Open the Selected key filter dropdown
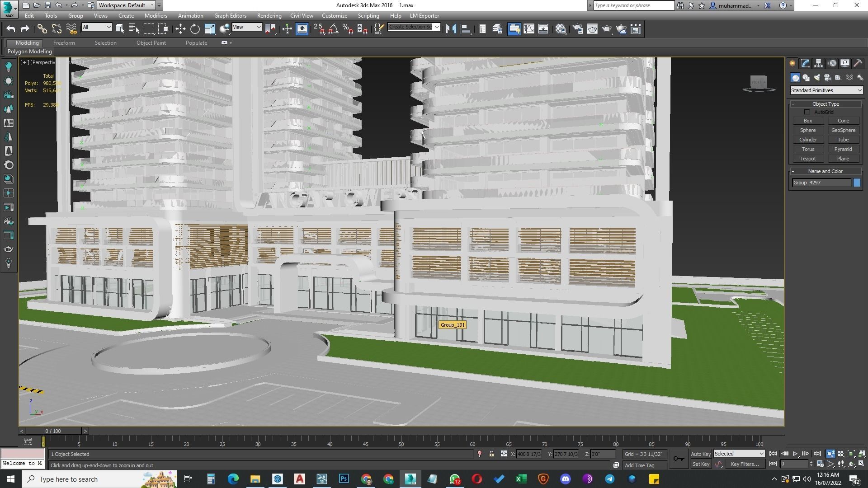The image size is (868, 488). pyautogui.click(x=739, y=454)
